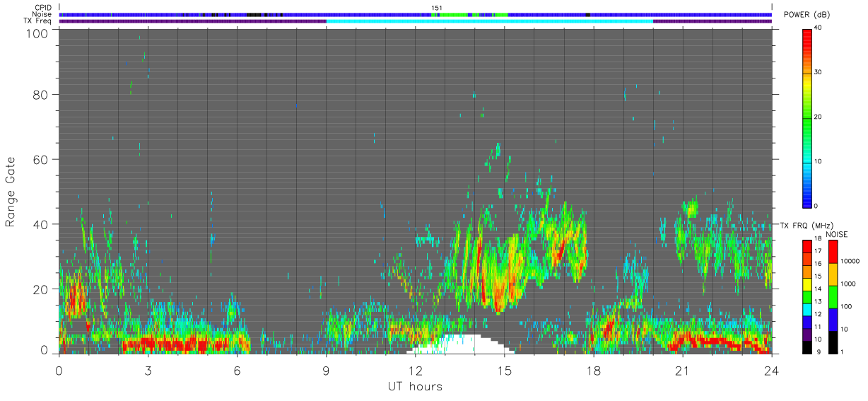Image resolution: width=868 pixels, height=401 pixels.
Task: Click range gate tick label 60
Action: point(40,159)
